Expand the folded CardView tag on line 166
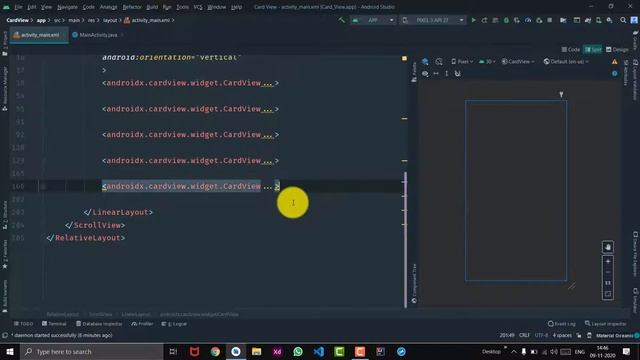This screenshot has height=360, width=640. click(x=267, y=187)
